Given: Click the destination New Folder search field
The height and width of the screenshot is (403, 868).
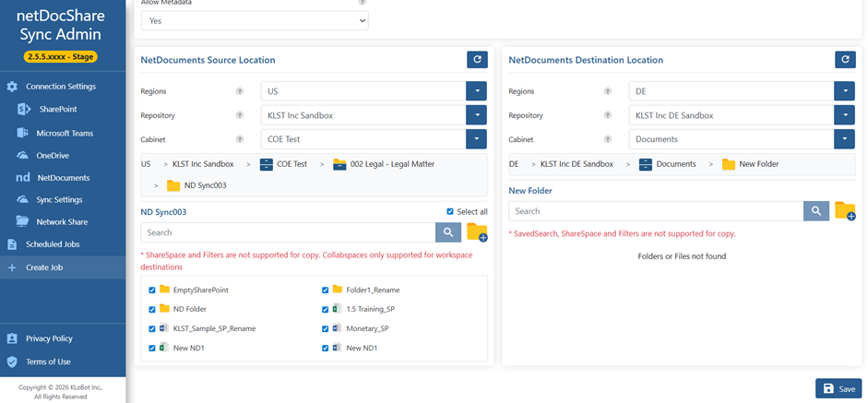Looking at the screenshot, I should click(657, 211).
